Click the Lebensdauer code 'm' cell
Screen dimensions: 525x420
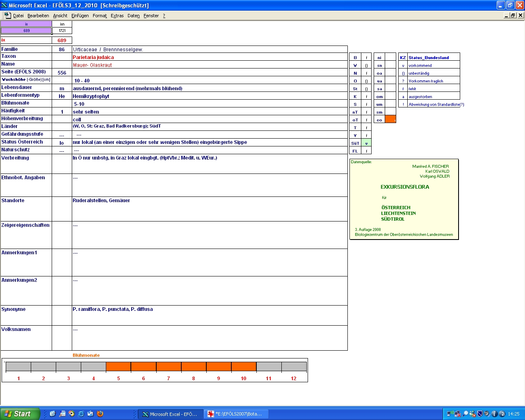click(62, 88)
